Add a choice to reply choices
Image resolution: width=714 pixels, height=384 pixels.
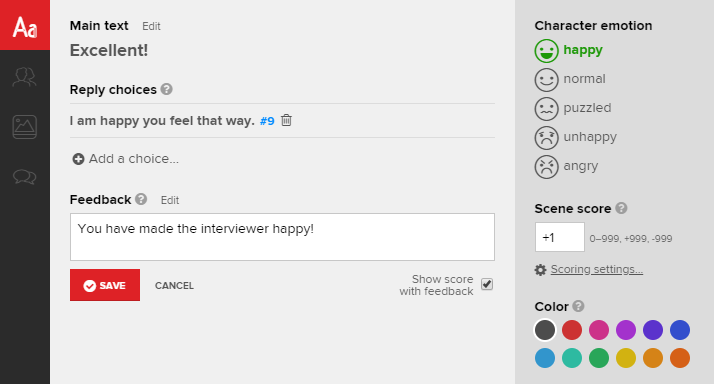click(x=126, y=159)
